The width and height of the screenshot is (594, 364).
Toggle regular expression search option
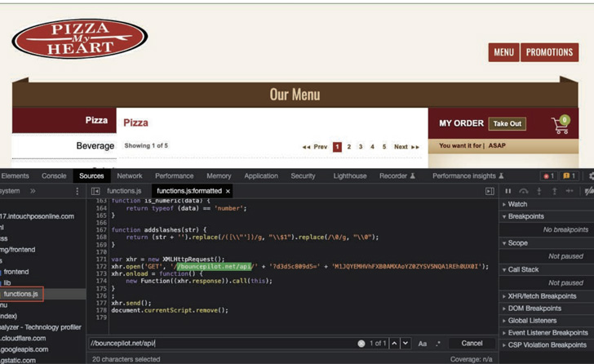[437, 344]
